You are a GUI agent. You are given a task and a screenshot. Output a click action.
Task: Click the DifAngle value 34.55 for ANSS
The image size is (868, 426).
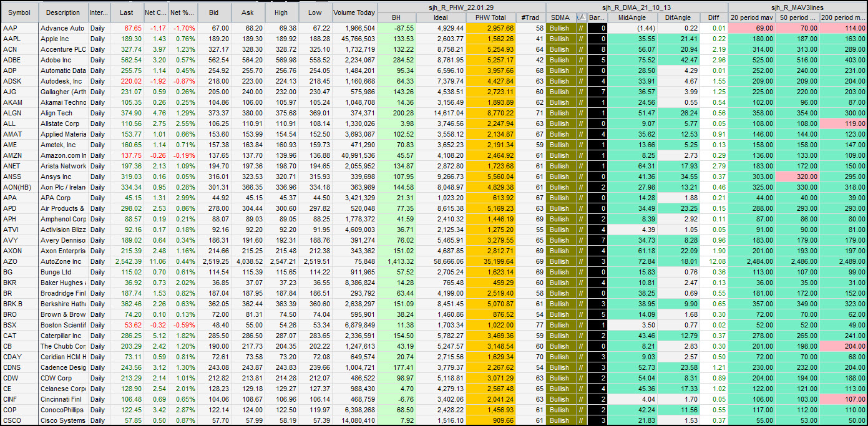pyautogui.click(x=678, y=177)
